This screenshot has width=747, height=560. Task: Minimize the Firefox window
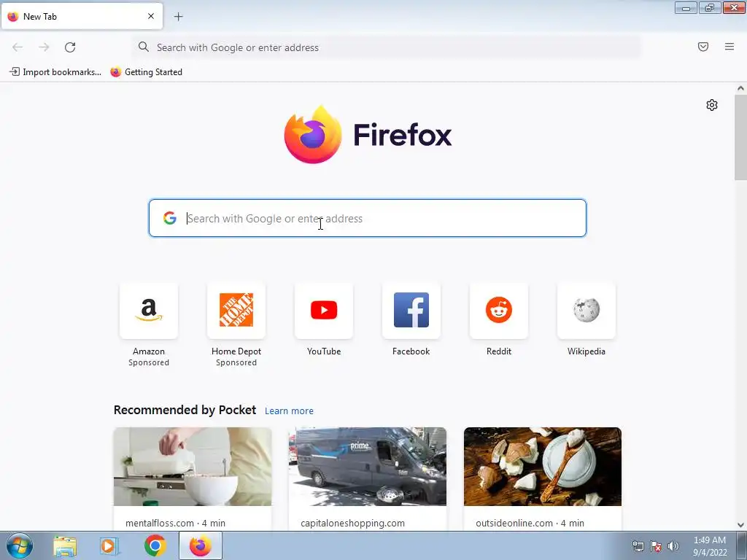pos(686,7)
